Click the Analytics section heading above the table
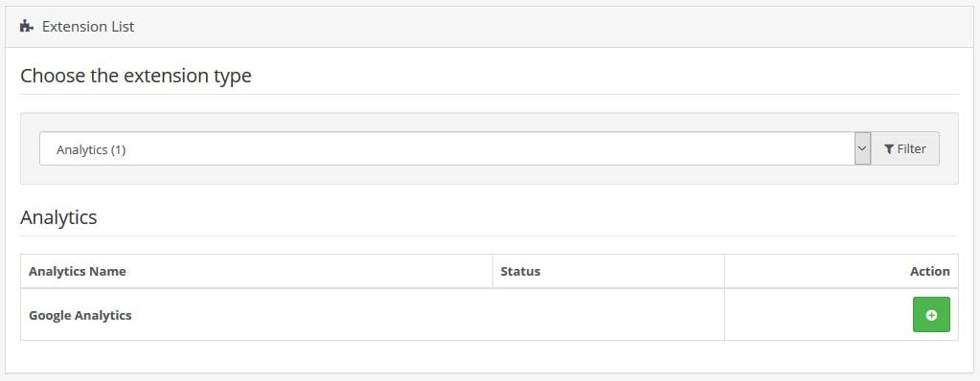This screenshot has width=980, height=381. click(58, 217)
